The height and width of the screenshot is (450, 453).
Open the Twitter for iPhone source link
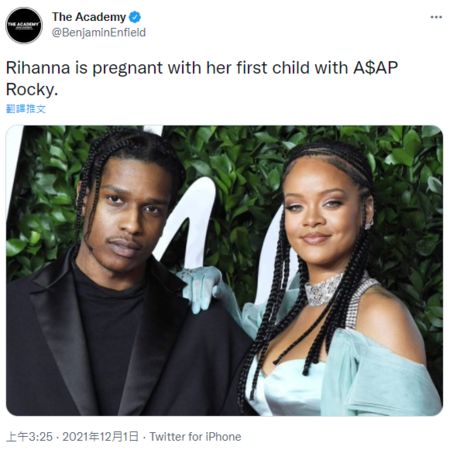click(195, 436)
